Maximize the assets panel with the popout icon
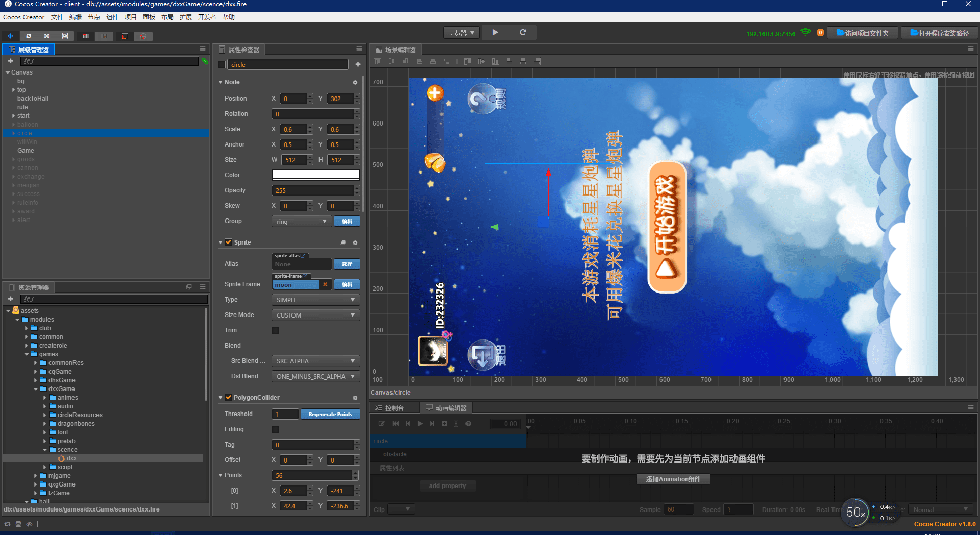 [189, 287]
